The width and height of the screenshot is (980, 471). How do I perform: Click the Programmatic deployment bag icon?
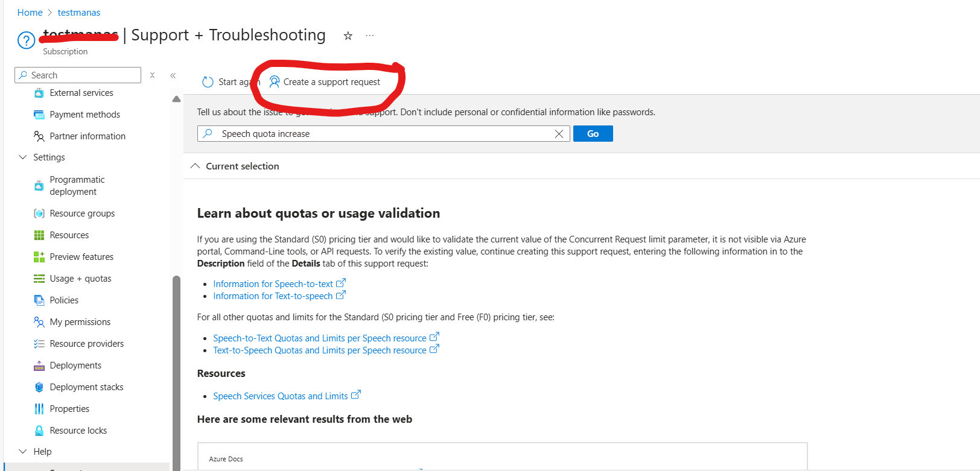click(39, 186)
